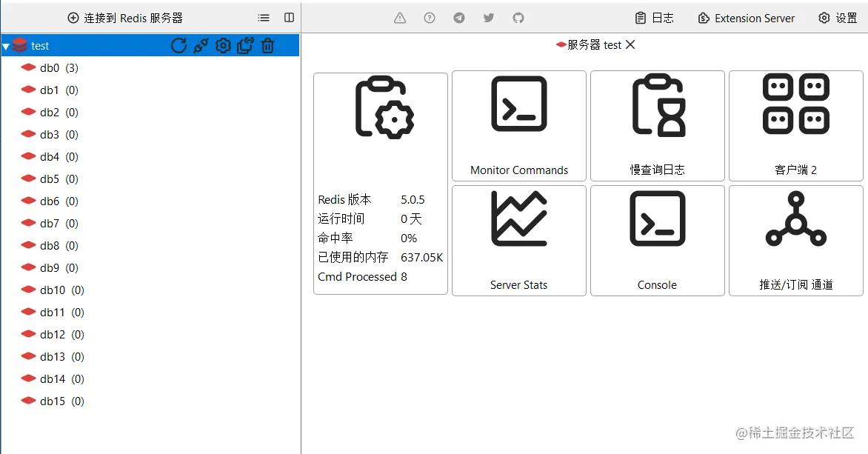This screenshot has width=868, height=454.
Task: Open database db3
Action: 50,134
